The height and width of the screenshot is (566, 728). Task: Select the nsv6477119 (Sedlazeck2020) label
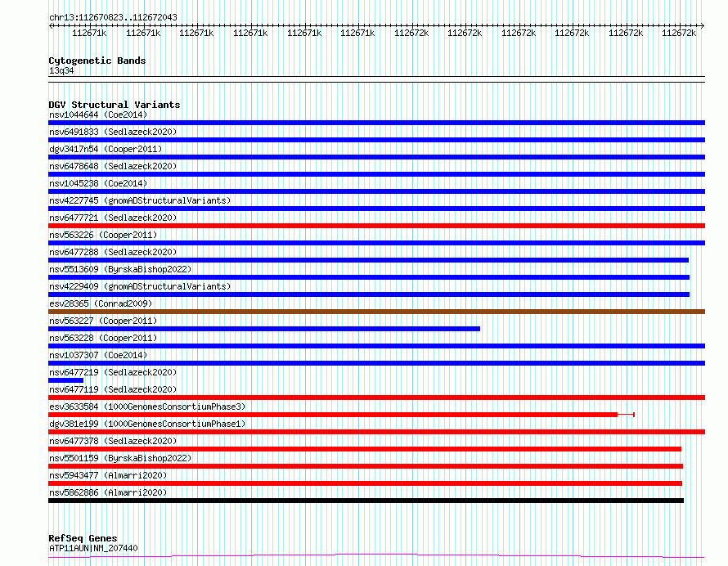click(113, 389)
